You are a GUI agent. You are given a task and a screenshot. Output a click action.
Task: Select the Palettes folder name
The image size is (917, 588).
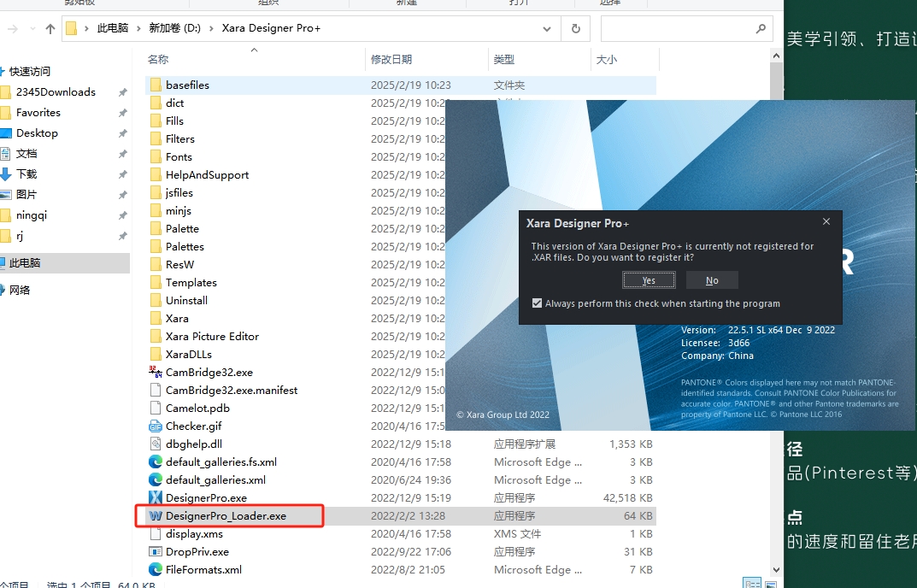tap(185, 247)
